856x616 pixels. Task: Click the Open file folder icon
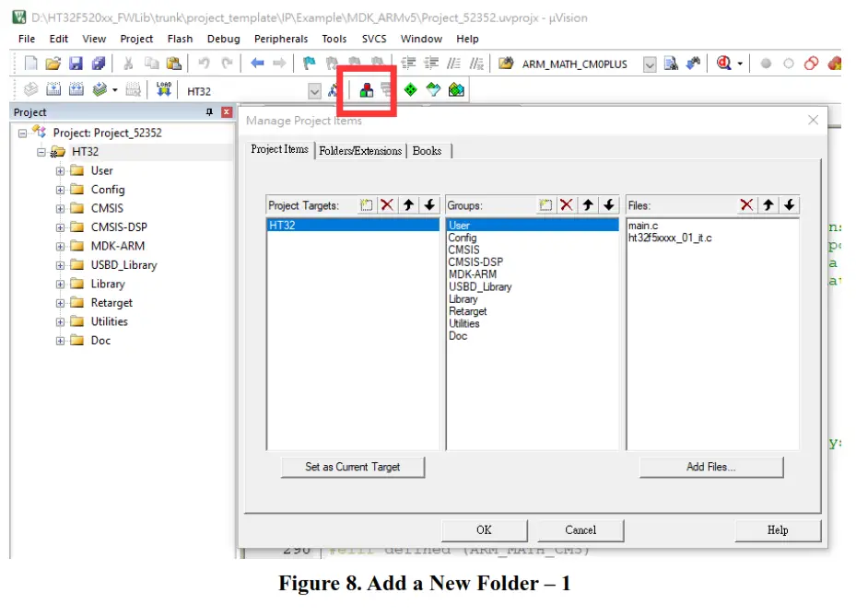pos(53,64)
